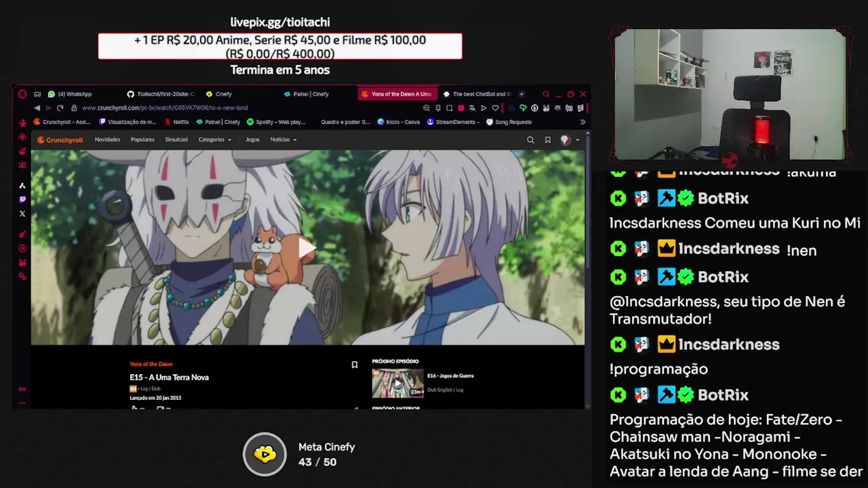Open the Simulcast menu item
This screenshot has height=488, width=868.
pyautogui.click(x=176, y=140)
